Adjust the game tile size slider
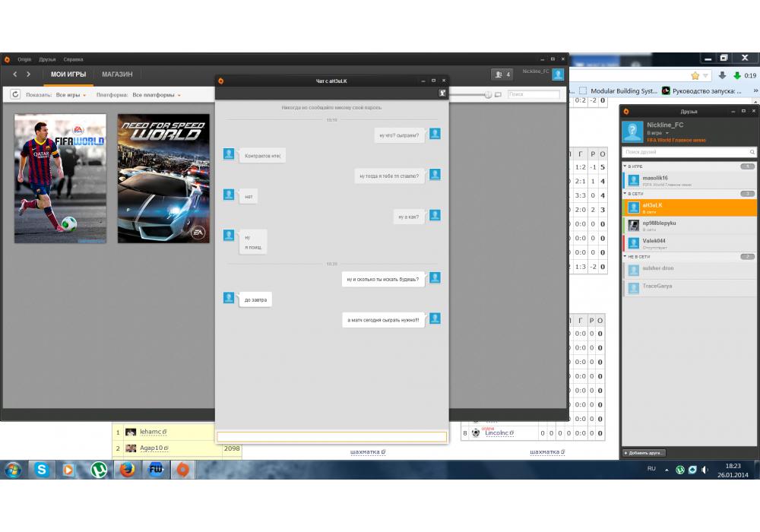760x532 pixels. pos(488,94)
